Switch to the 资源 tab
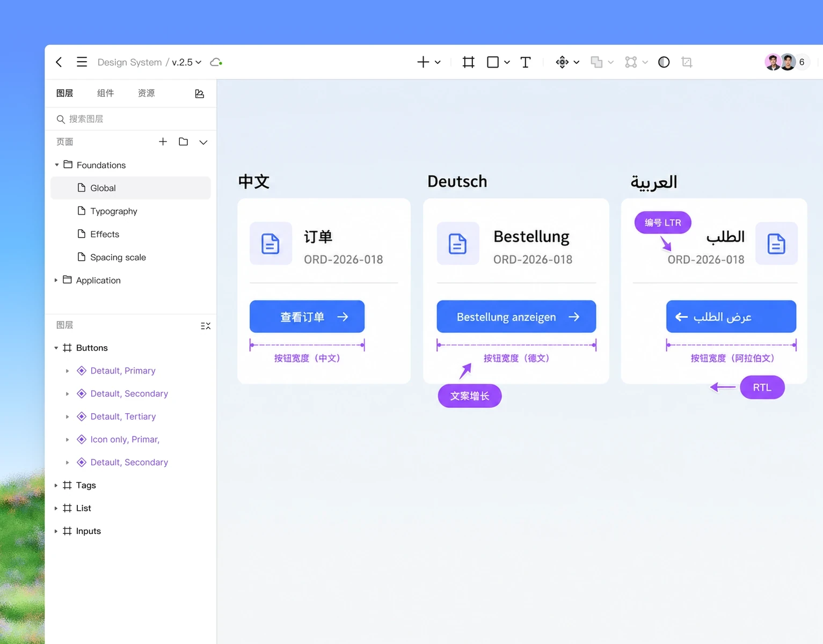 tap(147, 93)
